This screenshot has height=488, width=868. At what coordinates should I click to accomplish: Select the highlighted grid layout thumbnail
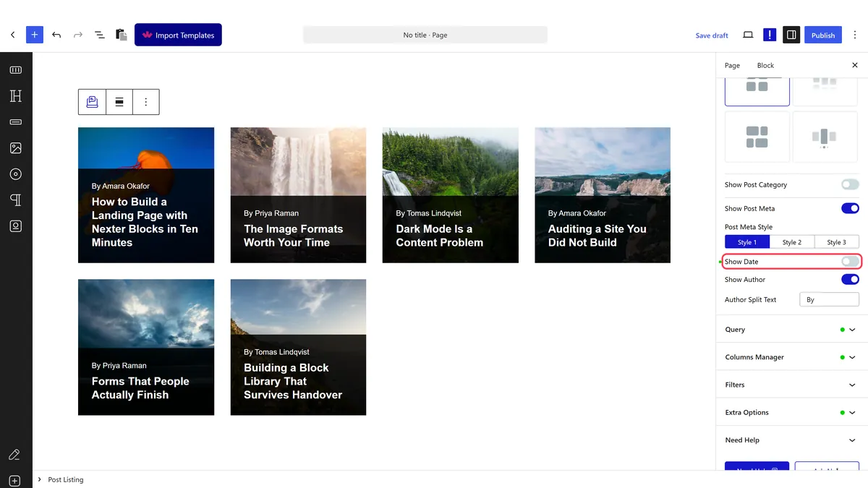[x=757, y=93]
